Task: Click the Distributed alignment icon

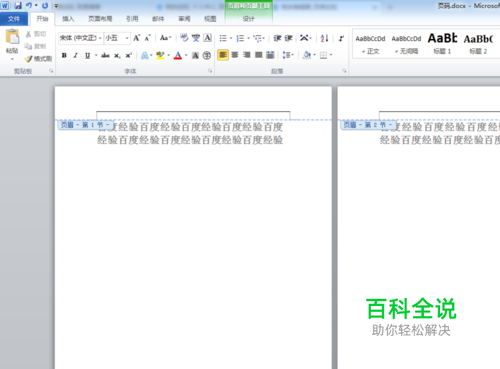Action: tap(270, 55)
